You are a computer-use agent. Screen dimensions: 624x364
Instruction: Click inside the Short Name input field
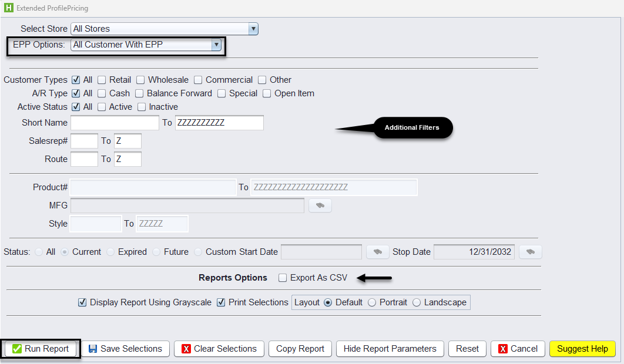pos(115,122)
